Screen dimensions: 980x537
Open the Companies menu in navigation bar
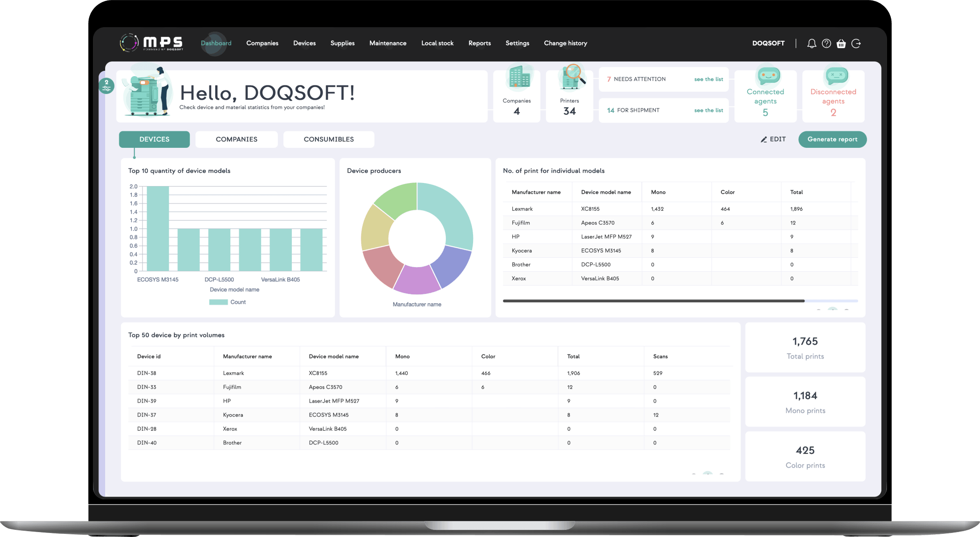click(x=262, y=43)
